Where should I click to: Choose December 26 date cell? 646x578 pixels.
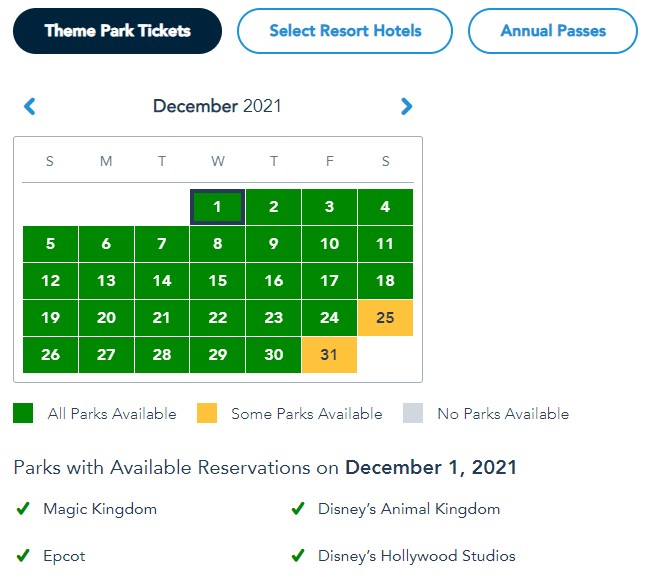coord(50,355)
